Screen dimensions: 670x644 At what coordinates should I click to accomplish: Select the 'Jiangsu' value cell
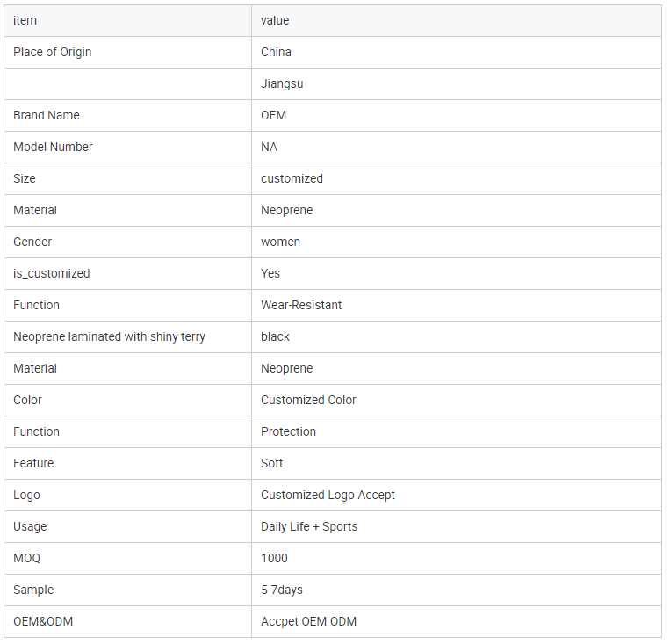(x=457, y=83)
